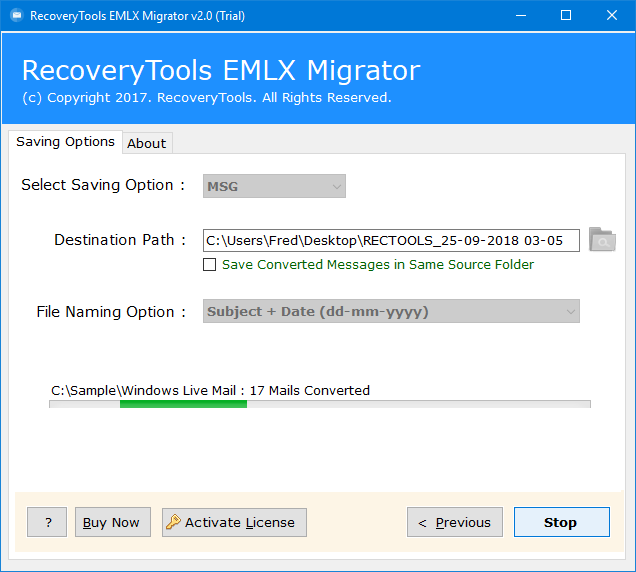The image size is (636, 572).
Task: Switch to the About tab
Action: point(147,143)
